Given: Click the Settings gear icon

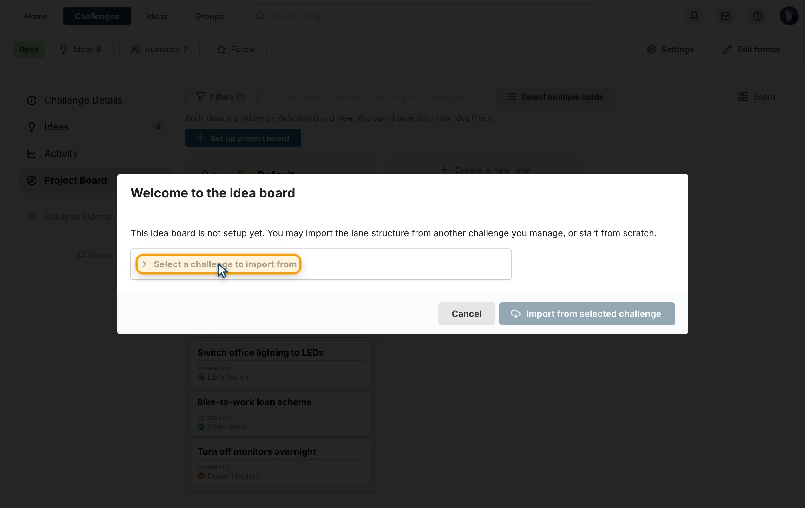Looking at the screenshot, I should (x=651, y=50).
